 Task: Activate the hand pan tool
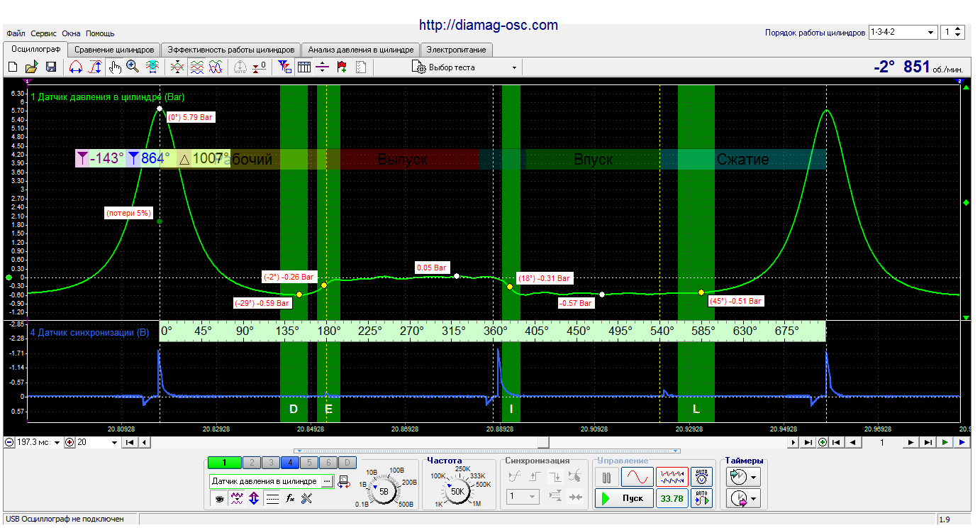pos(115,67)
